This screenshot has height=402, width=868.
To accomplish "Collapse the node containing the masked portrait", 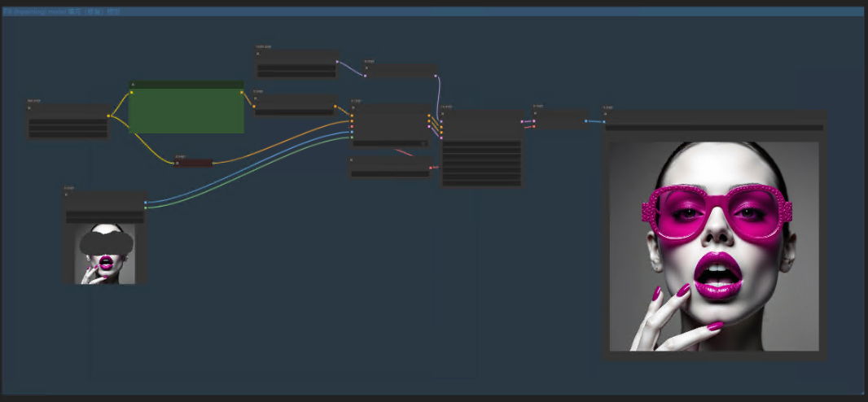I will tap(67, 194).
